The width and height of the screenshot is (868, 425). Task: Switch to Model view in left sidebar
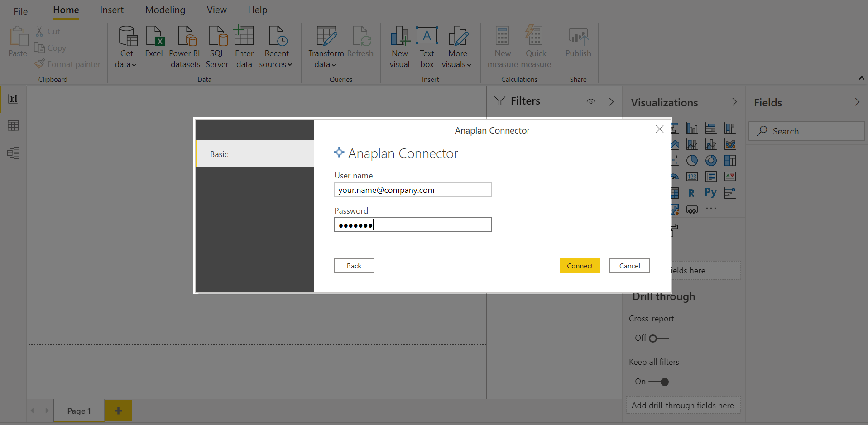coord(13,153)
